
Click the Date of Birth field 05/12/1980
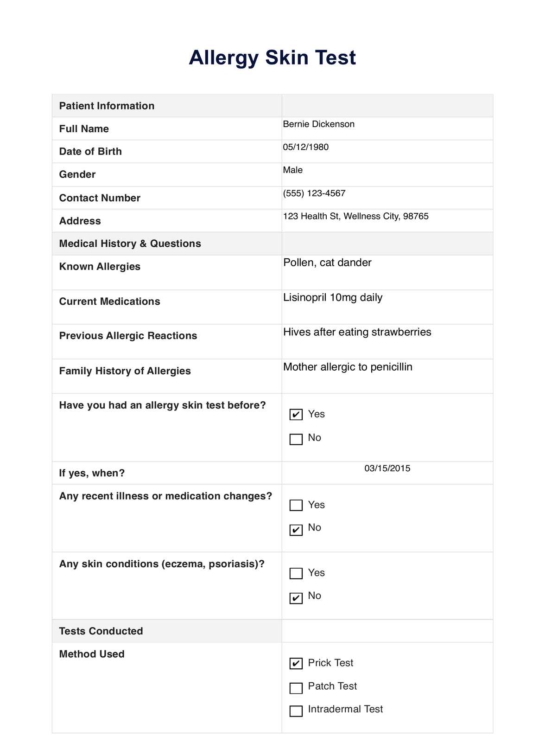(387, 151)
